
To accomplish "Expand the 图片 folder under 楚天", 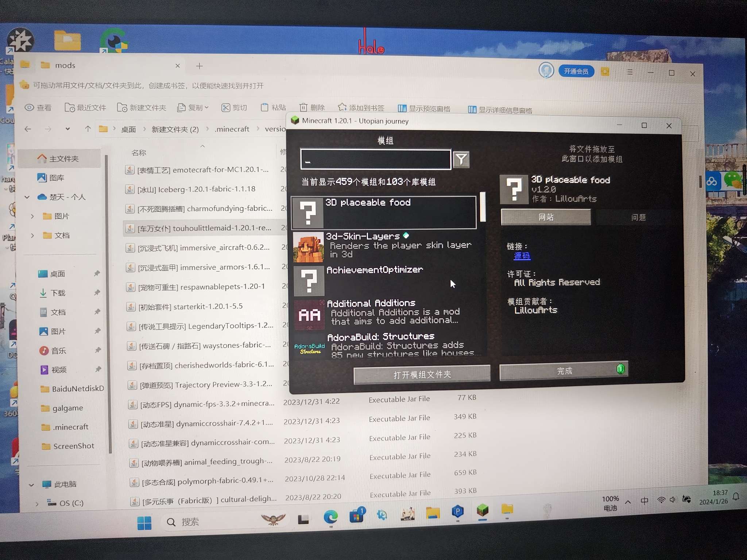I will pyautogui.click(x=32, y=216).
